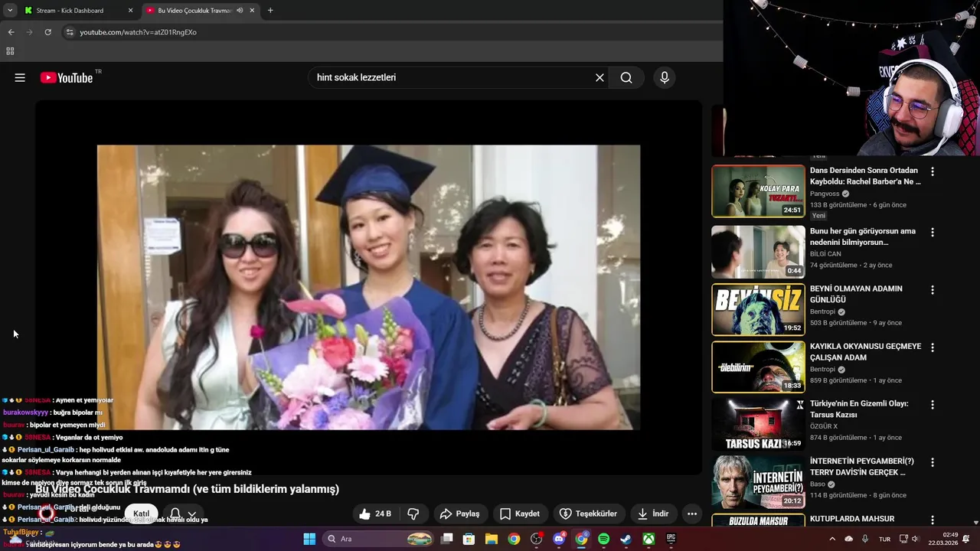The image size is (980, 551).
Task: Toggle volume icon in system tray
Action: click(915, 540)
